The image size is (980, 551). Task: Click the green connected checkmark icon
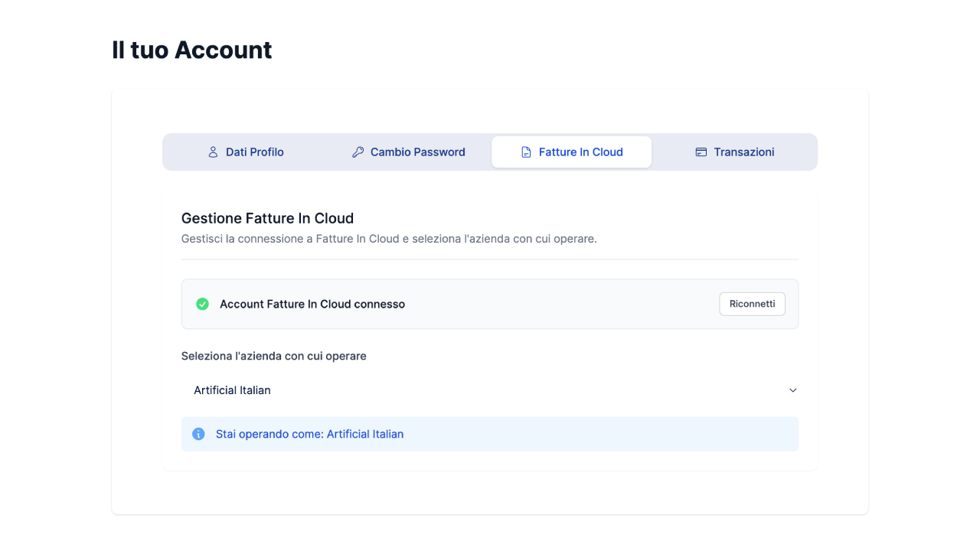click(x=202, y=304)
